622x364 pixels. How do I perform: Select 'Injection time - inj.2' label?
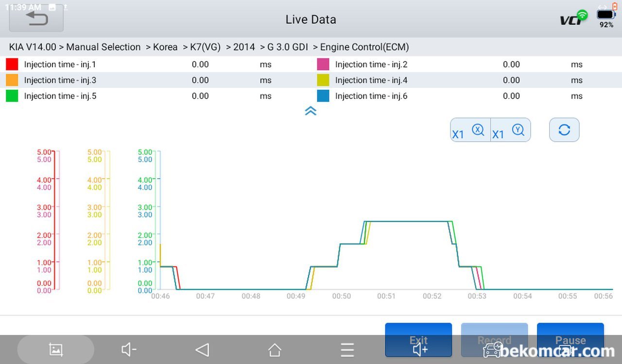pyautogui.click(x=371, y=65)
